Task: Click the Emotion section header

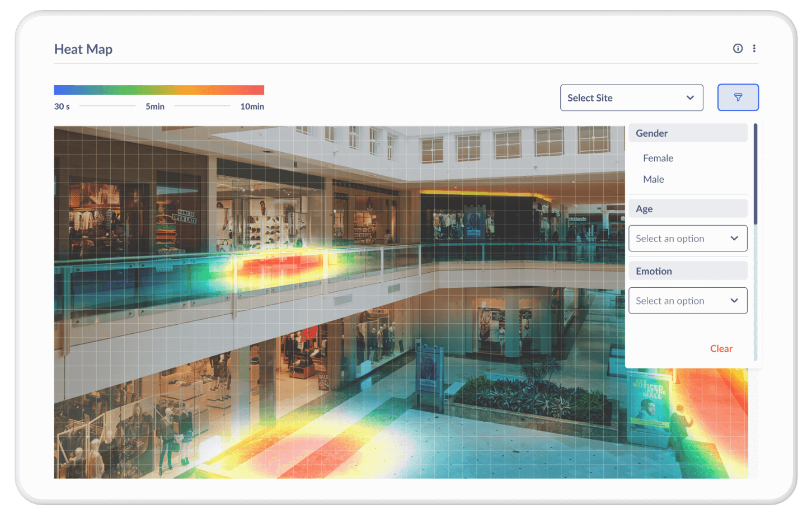Action: pos(688,271)
